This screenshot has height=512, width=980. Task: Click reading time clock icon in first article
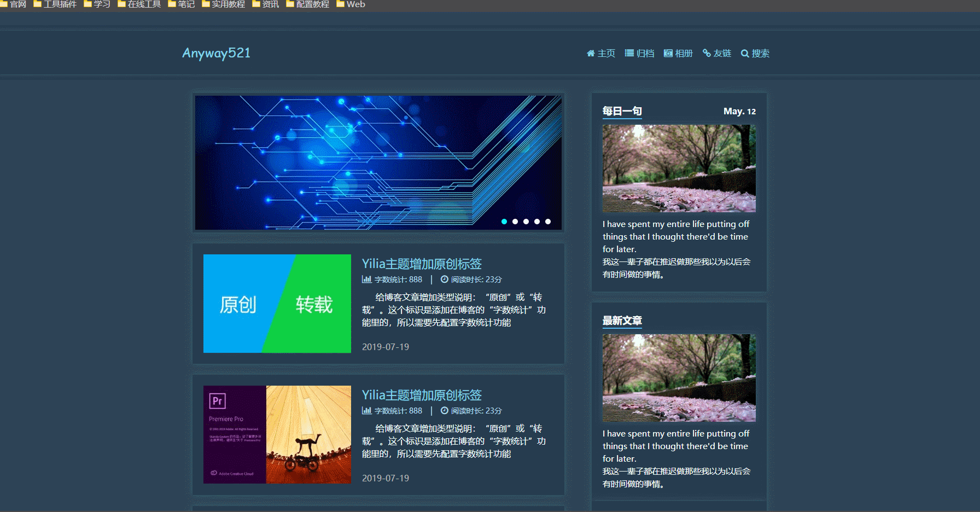pos(445,280)
